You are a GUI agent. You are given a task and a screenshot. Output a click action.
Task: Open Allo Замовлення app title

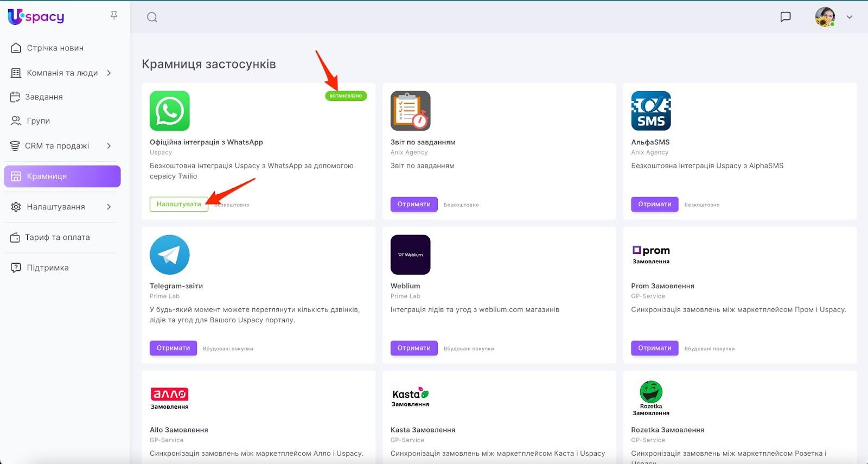[179, 430]
